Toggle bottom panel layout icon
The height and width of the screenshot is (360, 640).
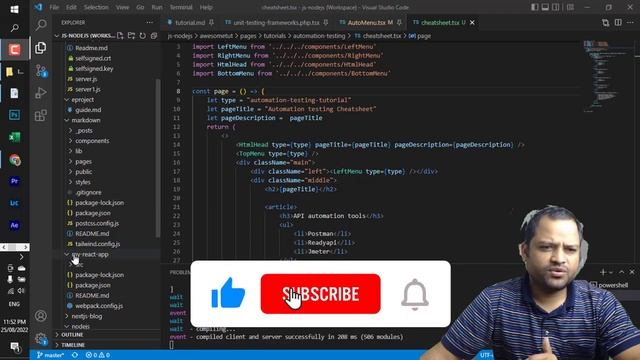point(545,7)
